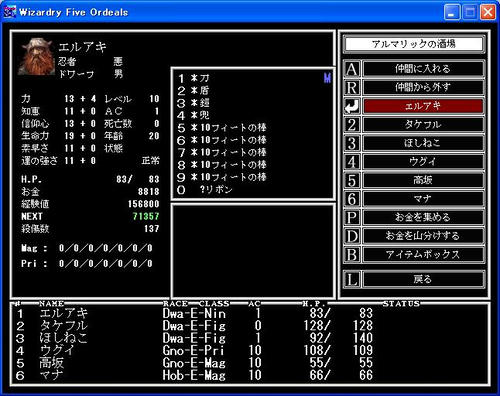Click the Dwa-E-Nin class entry

point(194,313)
